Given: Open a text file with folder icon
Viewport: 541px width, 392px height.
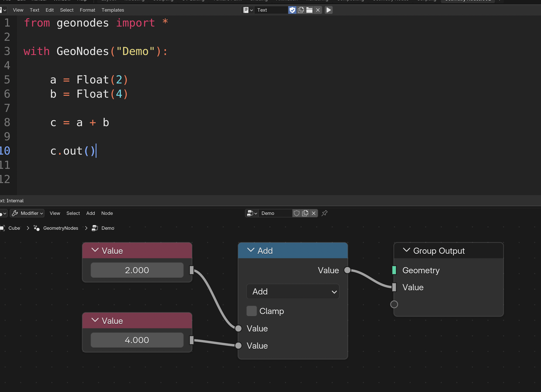Looking at the screenshot, I should 309,10.
